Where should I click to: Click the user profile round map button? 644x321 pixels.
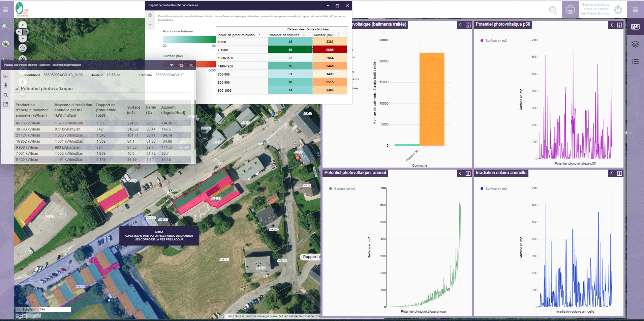pos(23,58)
